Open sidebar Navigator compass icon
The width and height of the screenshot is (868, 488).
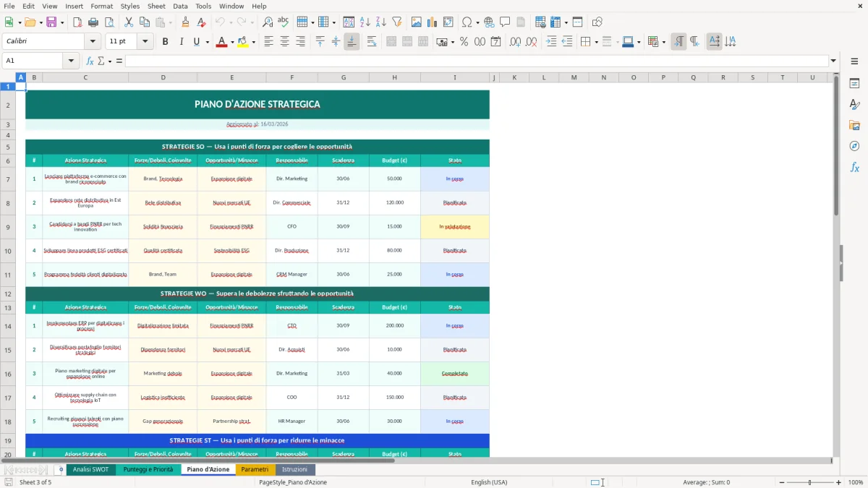(x=854, y=146)
